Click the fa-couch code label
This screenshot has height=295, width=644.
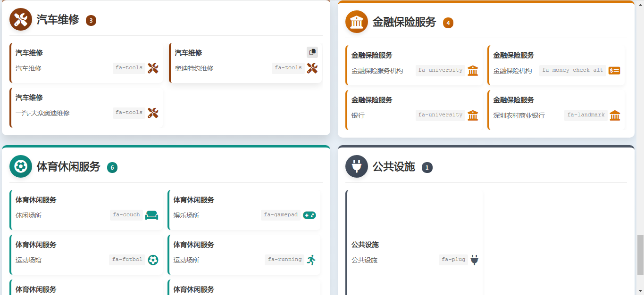126,215
